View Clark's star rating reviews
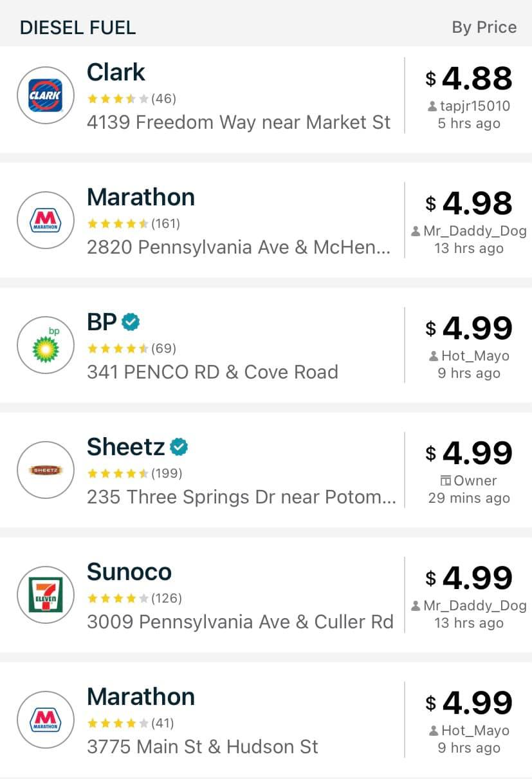Screen dimensions: 532x779 click(x=131, y=99)
